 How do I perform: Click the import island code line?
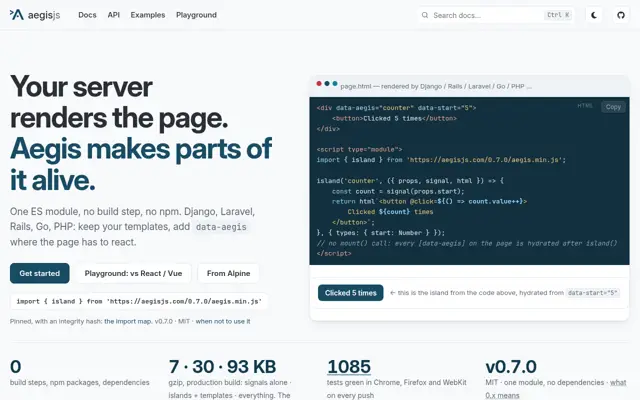[x=139, y=301]
